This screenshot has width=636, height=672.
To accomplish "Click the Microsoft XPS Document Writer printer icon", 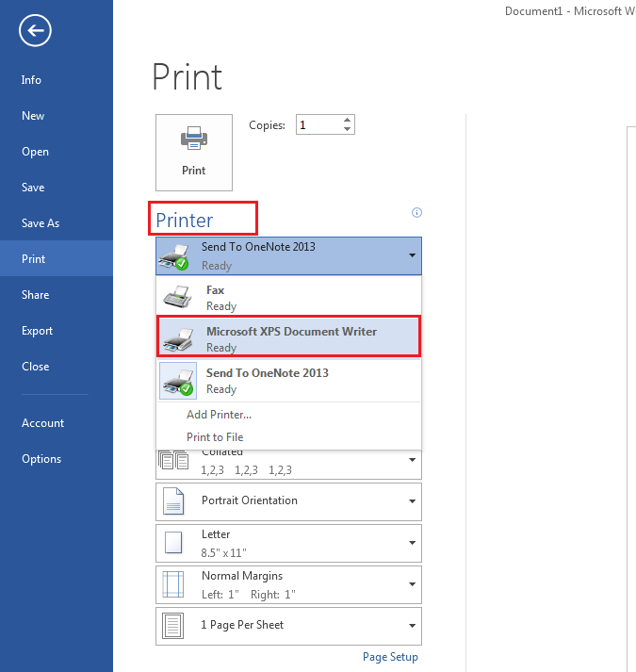I will click(x=177, y=339).
